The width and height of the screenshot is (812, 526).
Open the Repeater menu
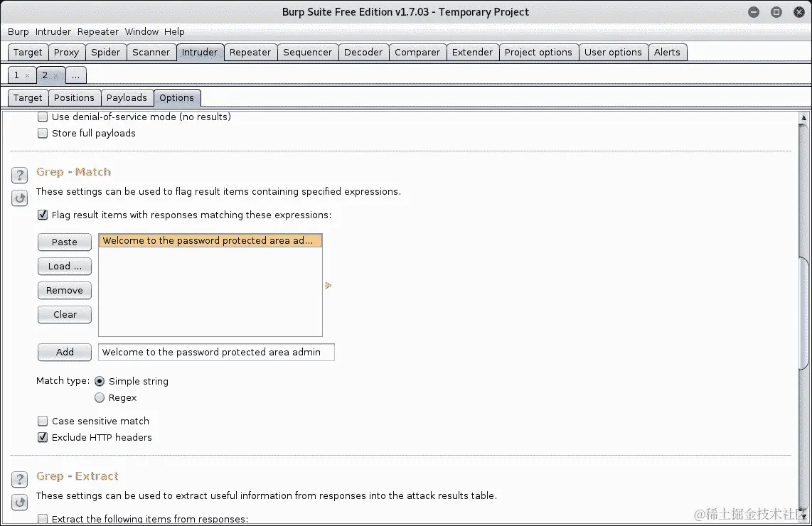pos(98,31)
